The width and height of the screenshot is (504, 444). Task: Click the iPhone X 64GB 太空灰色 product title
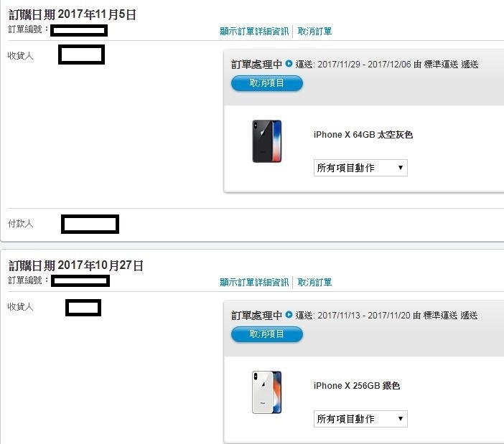pyautogui.click(x=363, y=135)
